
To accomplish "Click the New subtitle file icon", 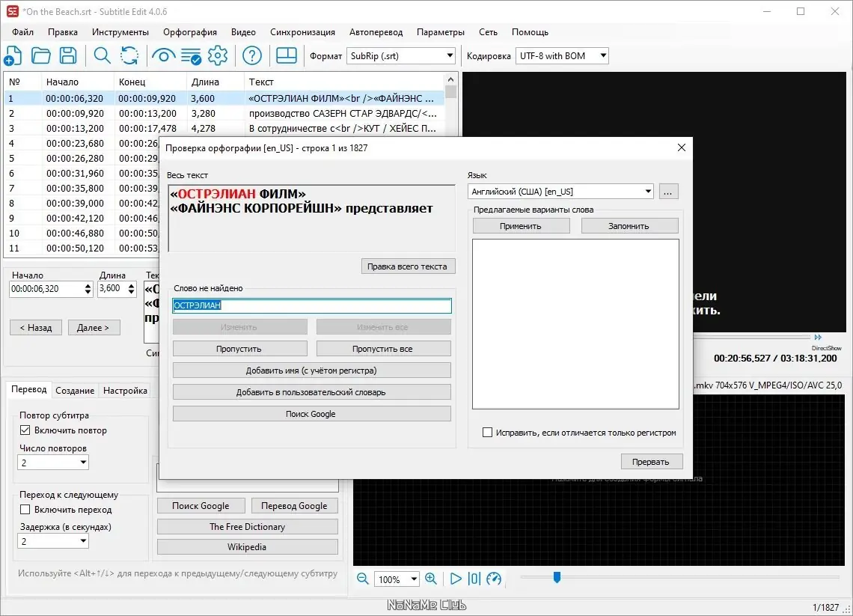I will coord(13,55).
